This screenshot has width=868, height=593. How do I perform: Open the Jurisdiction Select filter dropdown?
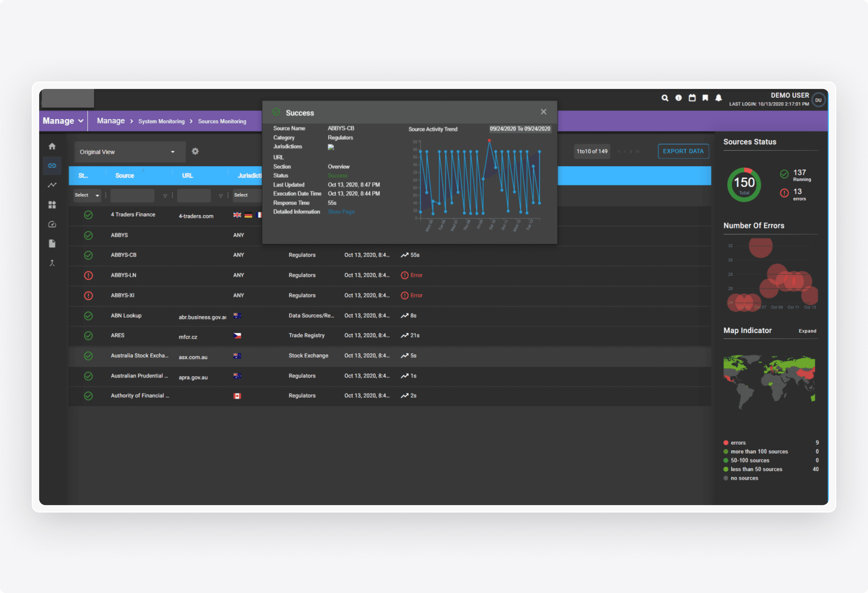point(247,195)
